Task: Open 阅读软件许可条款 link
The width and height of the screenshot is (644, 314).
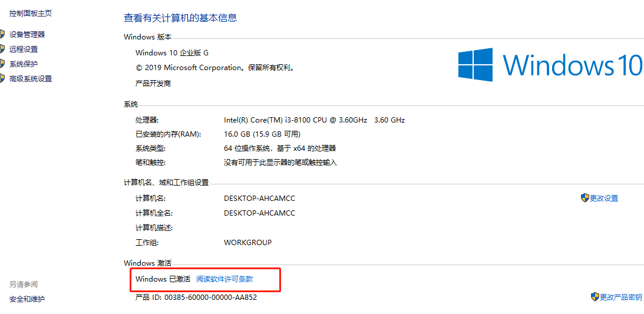Action: click(224, 279)
